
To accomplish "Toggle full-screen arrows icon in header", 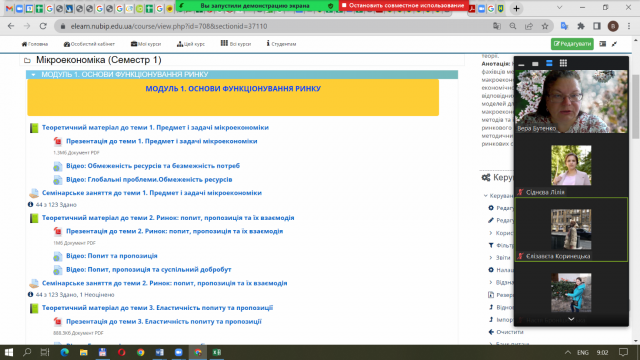I will (x=614, y=44).
